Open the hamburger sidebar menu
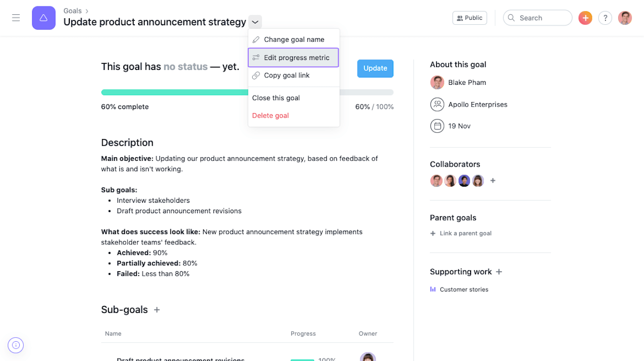Viewport: 644px width, 361px height. (x=16, y=18)
